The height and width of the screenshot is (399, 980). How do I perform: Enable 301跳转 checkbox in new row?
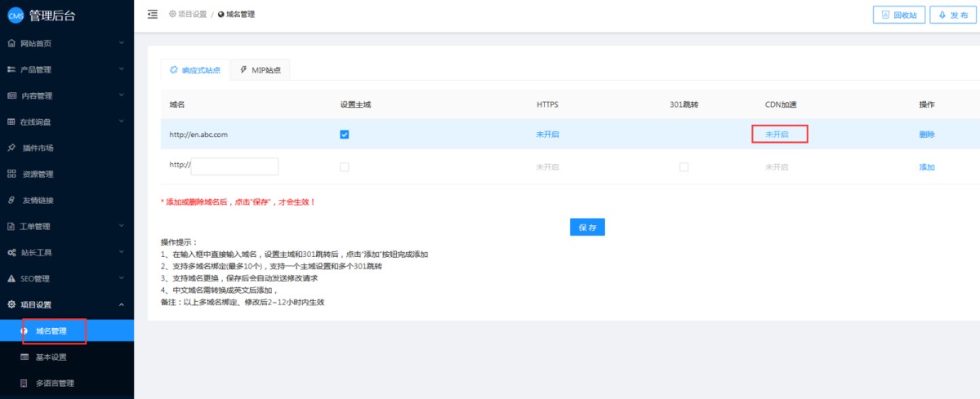pyautogui.click(x=684, y=166)
